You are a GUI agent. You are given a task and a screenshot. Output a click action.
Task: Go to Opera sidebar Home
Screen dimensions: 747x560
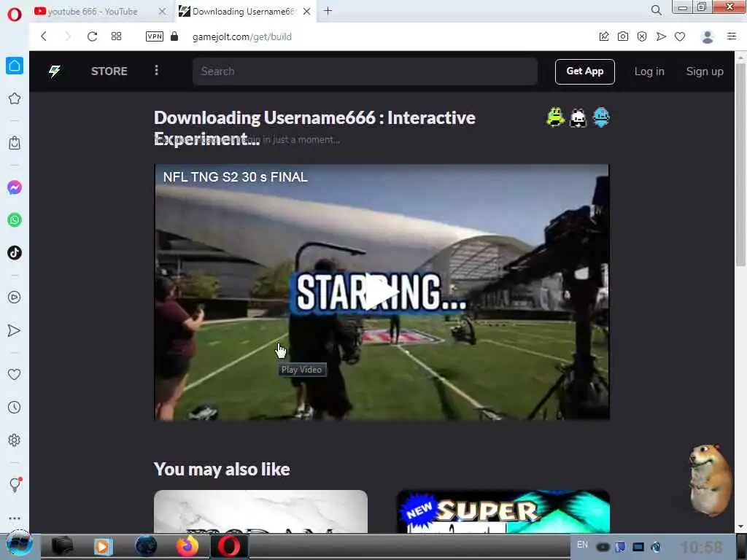(15, 66)
